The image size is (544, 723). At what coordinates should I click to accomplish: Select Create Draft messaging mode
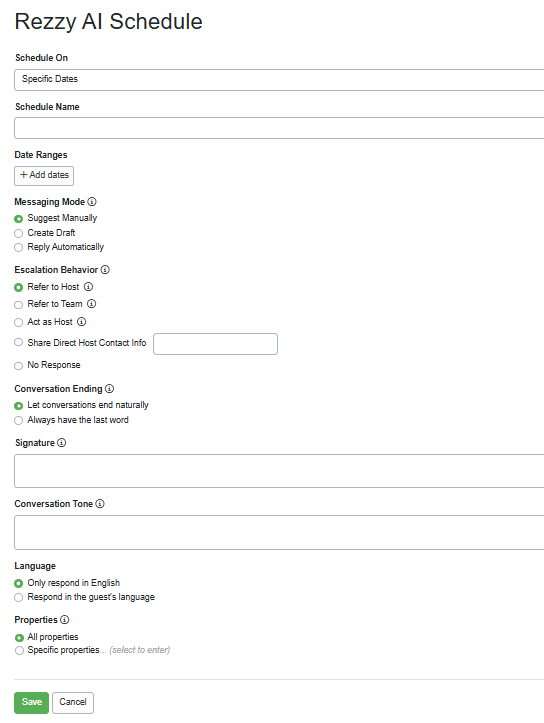18,233
